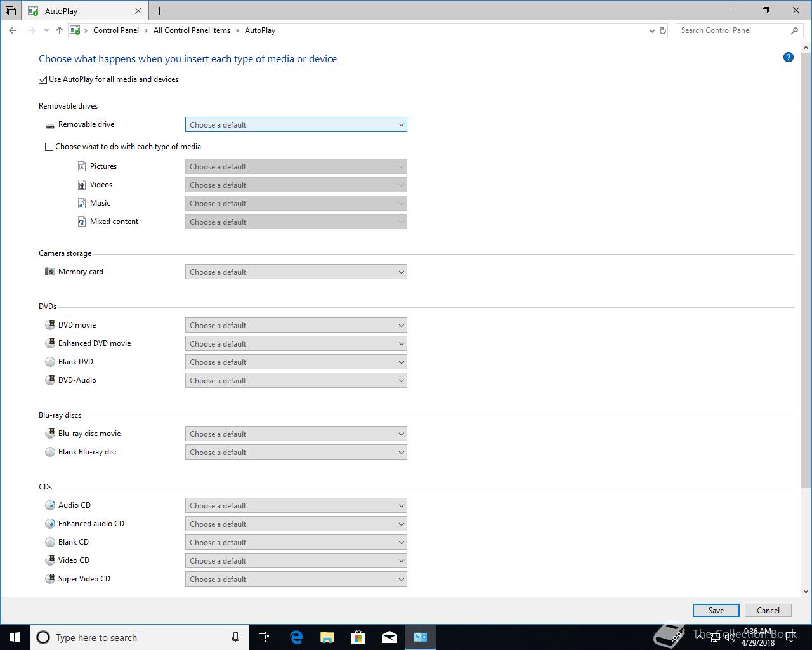Open Task View on taskbar
812x650 pixels.
coord(264,637)
